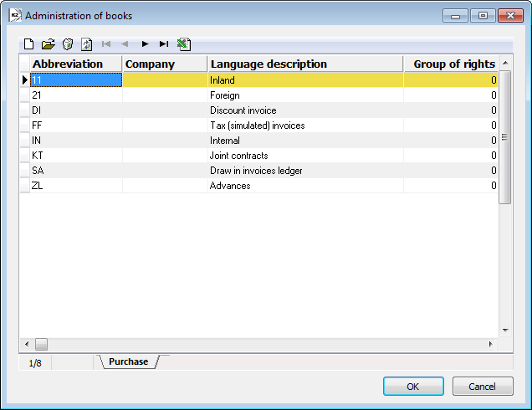Select abbreviation cell 11
Viewport: 532px width, 410px height.
[x=76, y=80]
